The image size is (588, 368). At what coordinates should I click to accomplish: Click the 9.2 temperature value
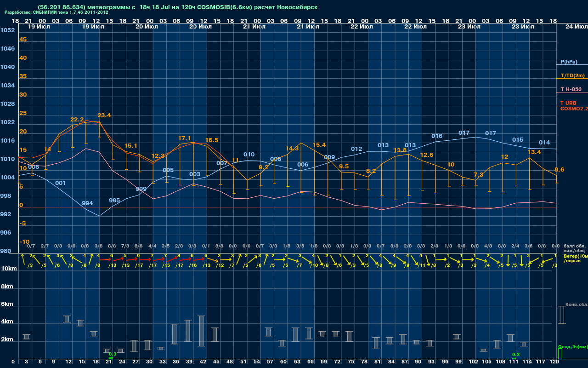click(x=263, y=167)
